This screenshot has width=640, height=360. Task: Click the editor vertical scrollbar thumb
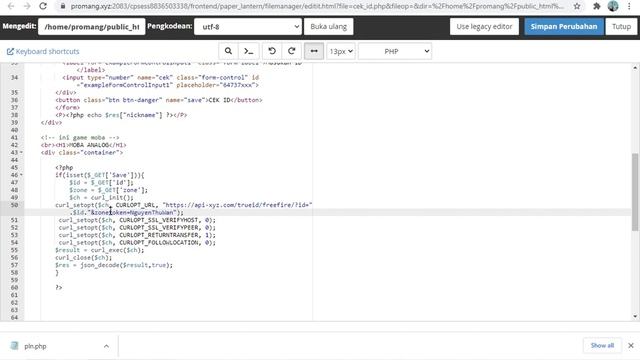point(635,192)
